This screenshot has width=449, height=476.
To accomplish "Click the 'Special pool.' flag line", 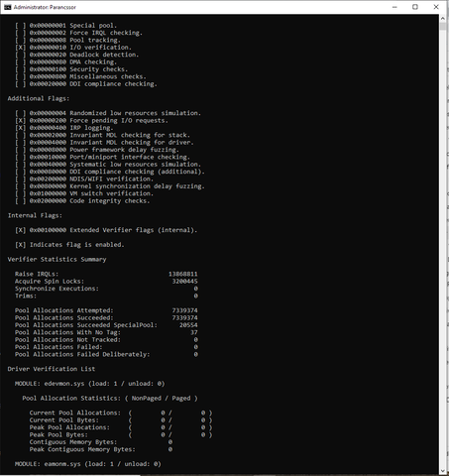I will (x=66, y=26).
